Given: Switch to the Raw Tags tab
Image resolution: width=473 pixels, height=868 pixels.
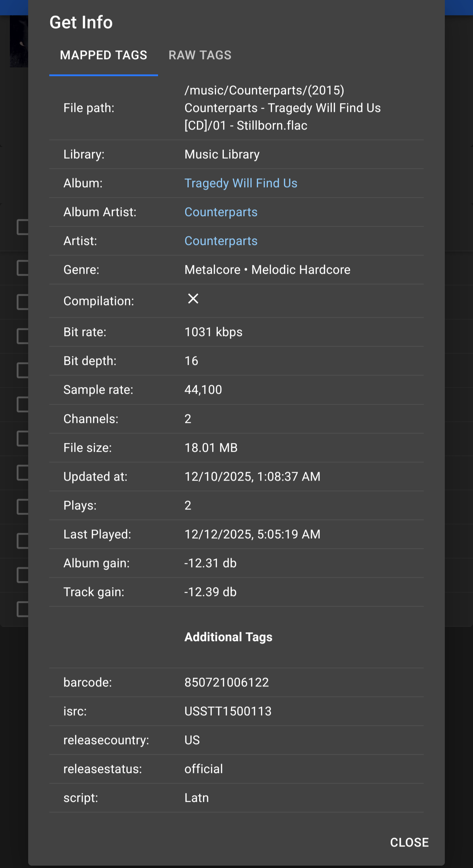Looking at the screenshot, I should (200, 55).
